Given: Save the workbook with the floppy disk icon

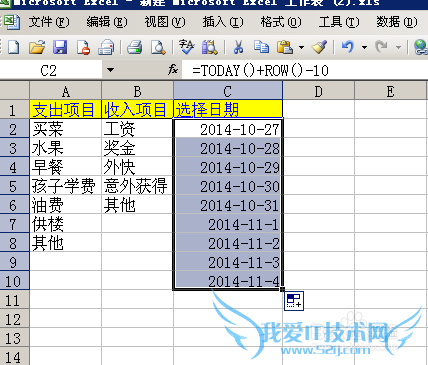Looking at the screenshot, I should 60,47.
